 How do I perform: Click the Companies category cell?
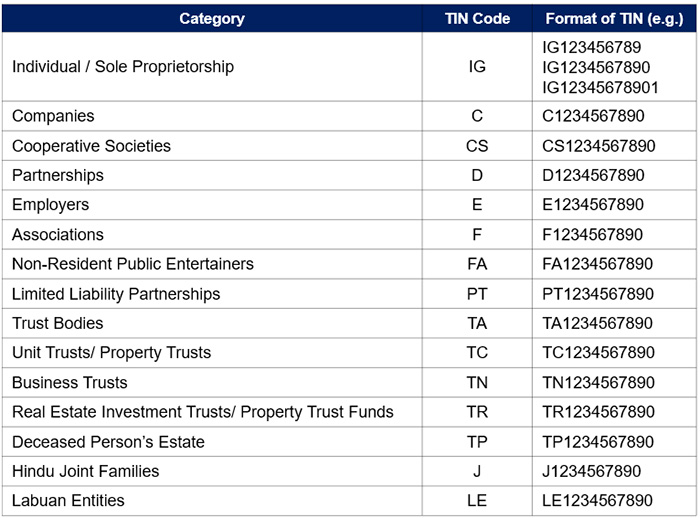click(x=53, y=116)
